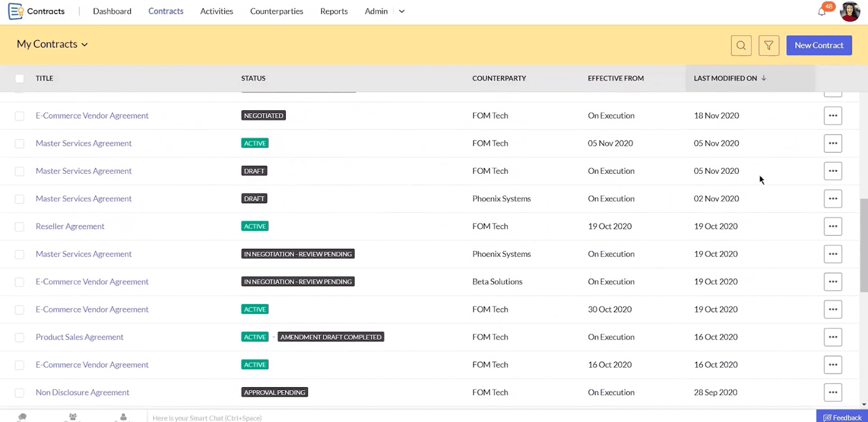
Task: Switch to the Counterparties tab
Action: [x=276, y=11]
